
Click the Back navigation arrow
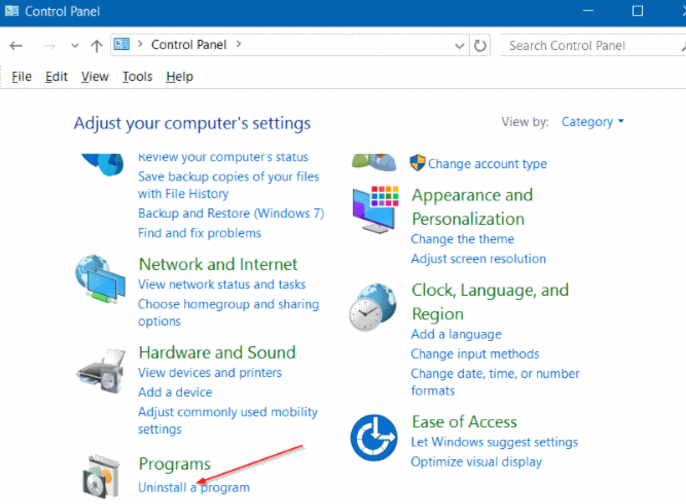(x=16, y=46)
